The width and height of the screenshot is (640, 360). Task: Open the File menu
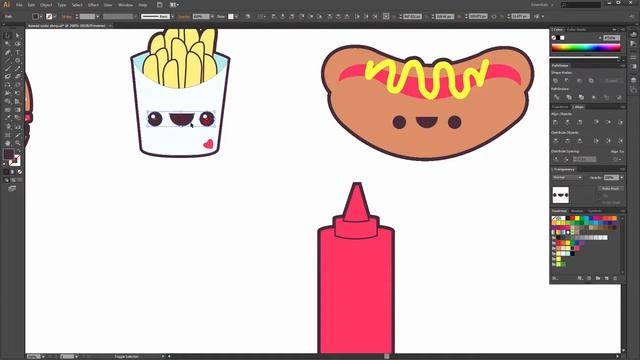[19, 5]
